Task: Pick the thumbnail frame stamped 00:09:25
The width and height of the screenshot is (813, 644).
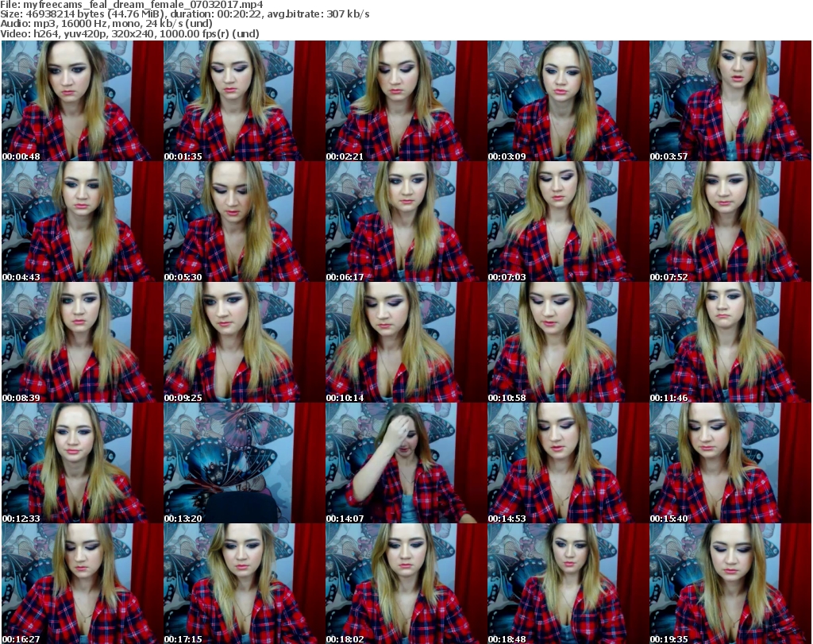Action: coord(245,342)
